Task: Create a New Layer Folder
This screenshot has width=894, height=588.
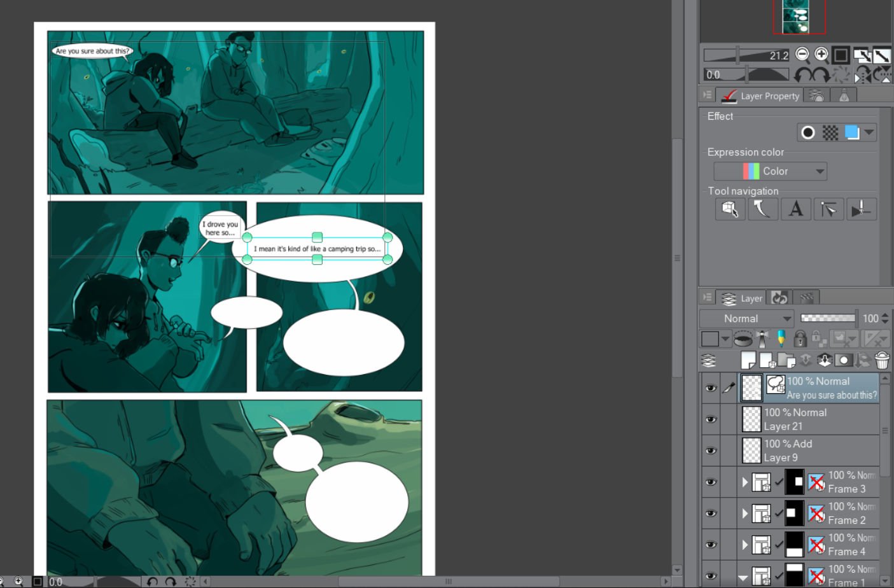Action: [x=786, y=360]
